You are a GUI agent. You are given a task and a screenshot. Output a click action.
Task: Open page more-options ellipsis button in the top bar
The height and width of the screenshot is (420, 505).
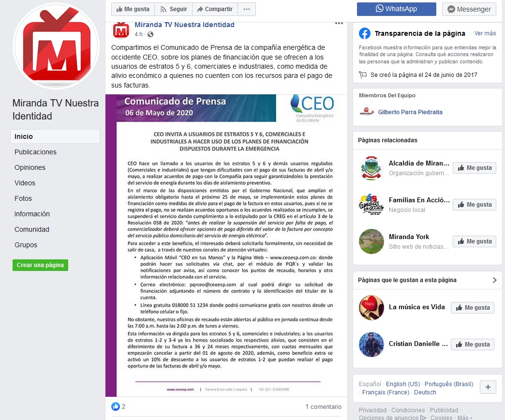[247, 9]
